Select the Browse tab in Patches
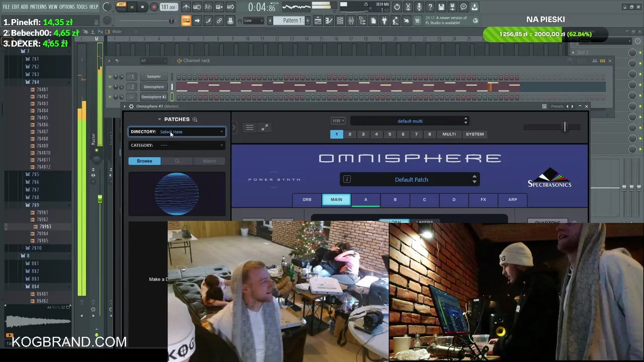The width and height of the screenshot is (644, 362). 144,161
